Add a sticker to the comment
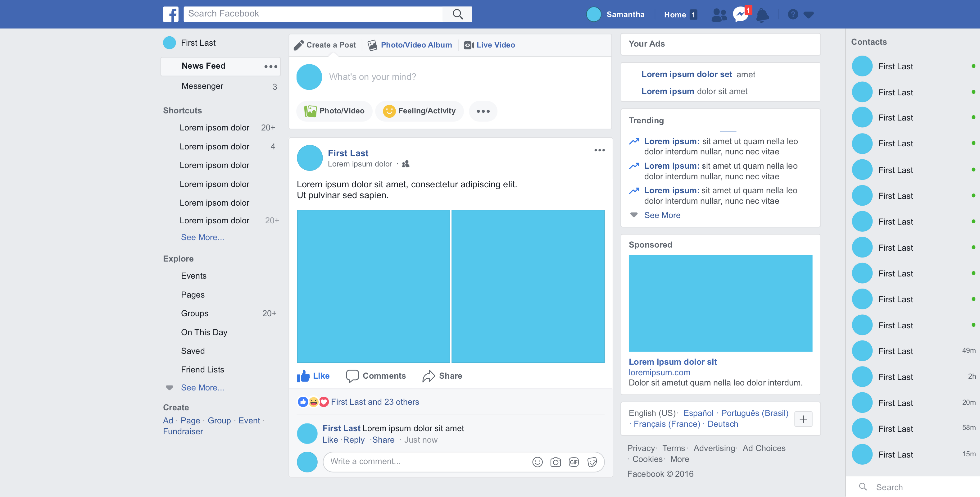Screen dimensions: 980x497 tap(592, 462)
